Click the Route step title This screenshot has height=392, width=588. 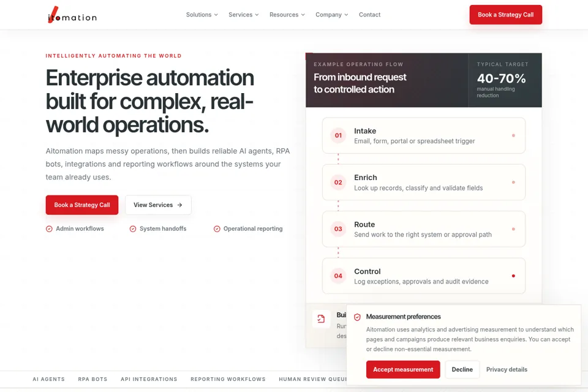tap(364, 224)
